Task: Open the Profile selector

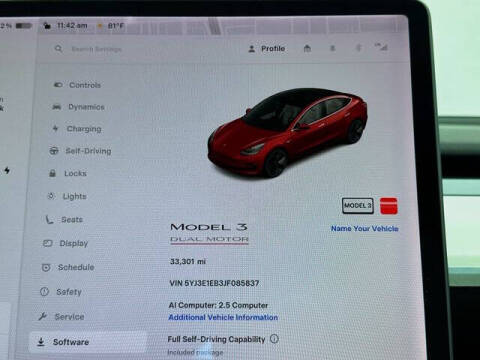Action: [x=267, y=49]
